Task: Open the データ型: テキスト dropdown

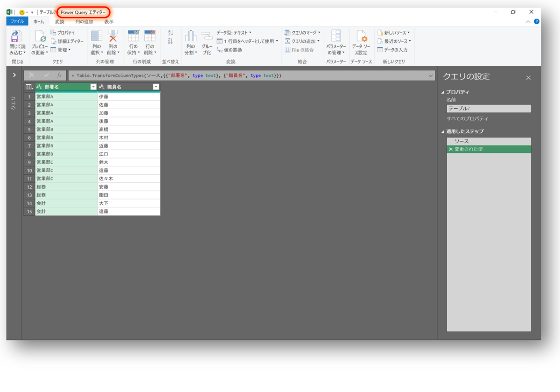Action: pyautogui.click(x=234, y=33)
